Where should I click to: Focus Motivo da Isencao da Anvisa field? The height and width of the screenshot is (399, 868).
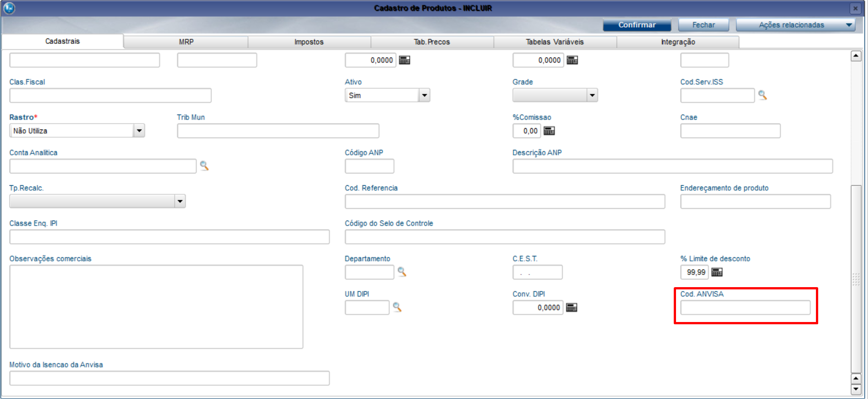tap(169, 378)
